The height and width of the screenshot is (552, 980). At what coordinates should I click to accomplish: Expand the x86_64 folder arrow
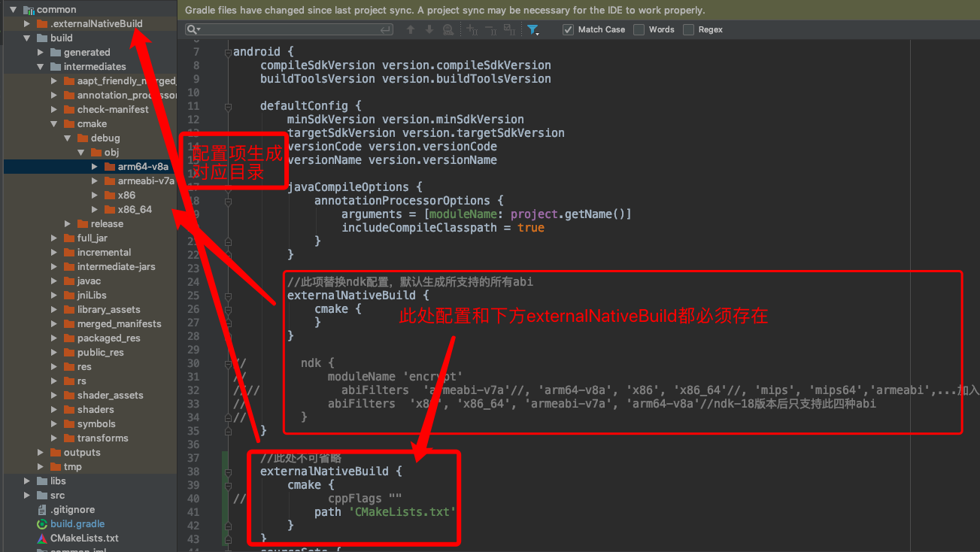click(94, 209)
